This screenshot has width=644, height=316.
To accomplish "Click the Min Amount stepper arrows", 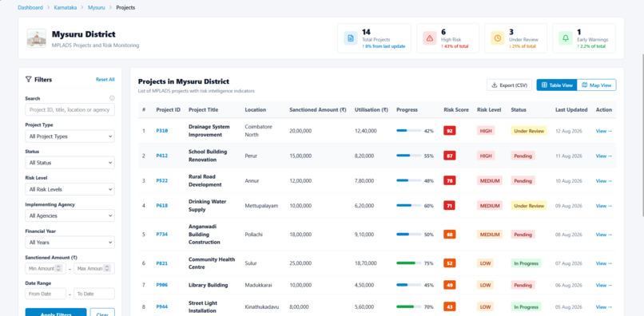I will (x=58, y=268).
